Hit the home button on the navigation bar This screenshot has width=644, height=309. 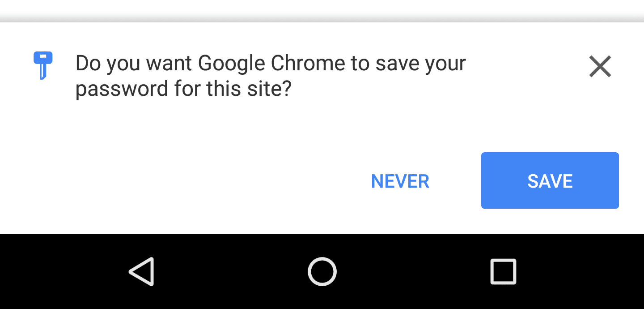pos(322,271)
